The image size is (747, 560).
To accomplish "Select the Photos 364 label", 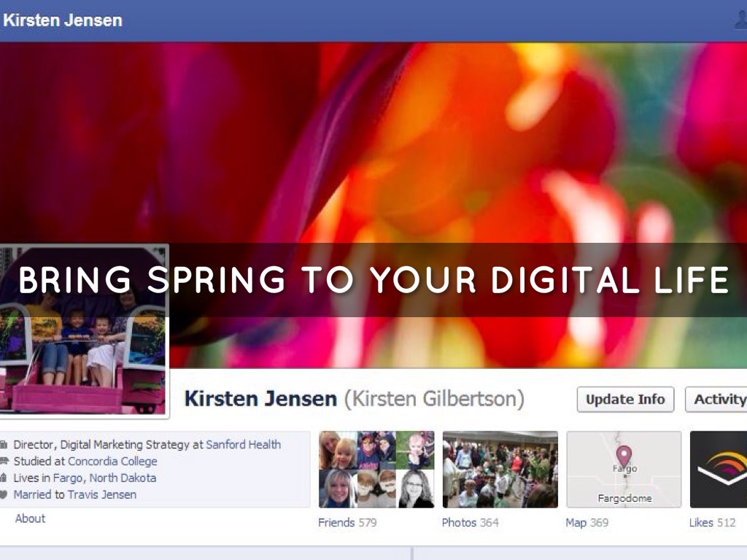I will (470, 523).
